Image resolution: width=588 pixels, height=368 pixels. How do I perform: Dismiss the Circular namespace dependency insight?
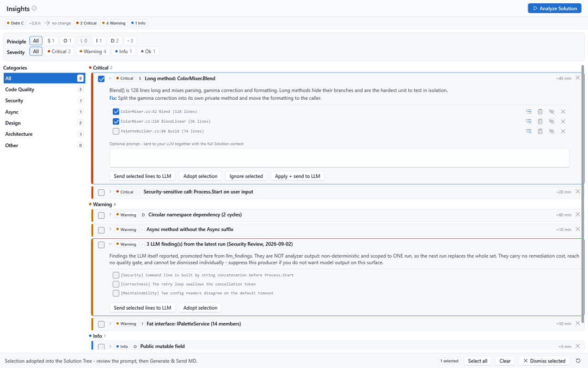tap(578, 214)
